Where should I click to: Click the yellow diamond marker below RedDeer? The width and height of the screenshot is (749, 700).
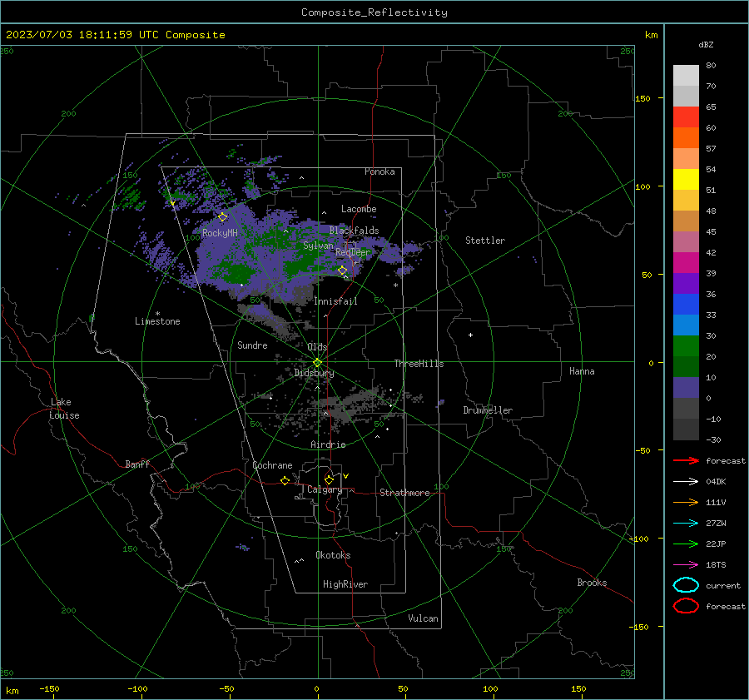[343, 271]
